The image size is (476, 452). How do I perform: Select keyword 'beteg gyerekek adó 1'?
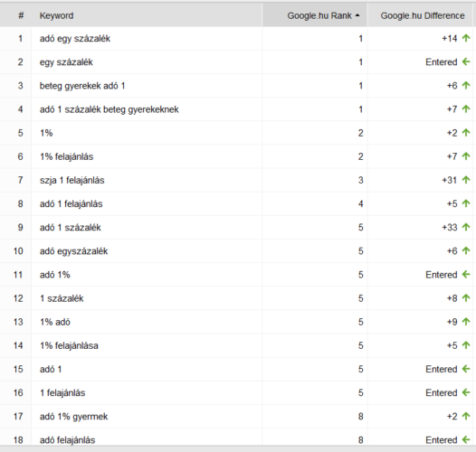click(x=82, y=86)
